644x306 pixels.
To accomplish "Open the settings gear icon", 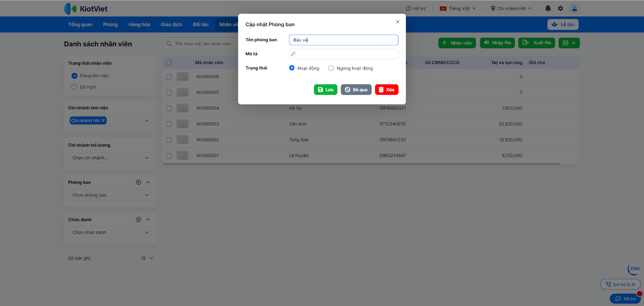I will [x=560, y=8].
